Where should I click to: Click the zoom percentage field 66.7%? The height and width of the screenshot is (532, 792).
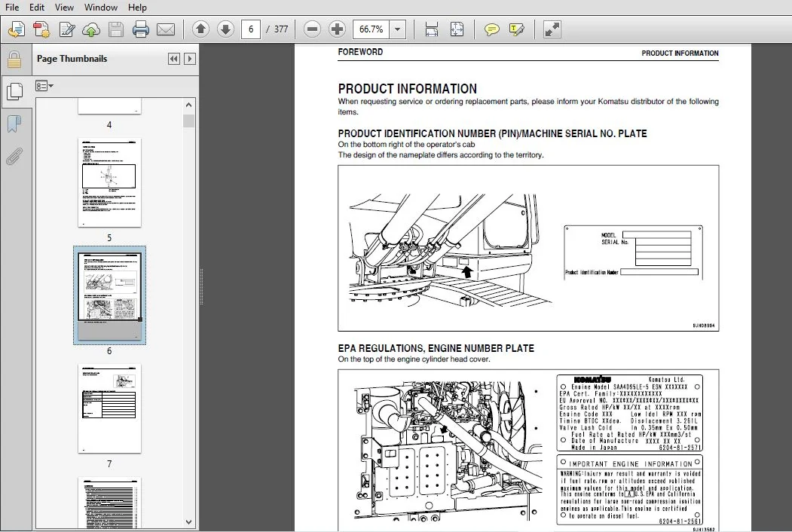click(x=372, y=29)
